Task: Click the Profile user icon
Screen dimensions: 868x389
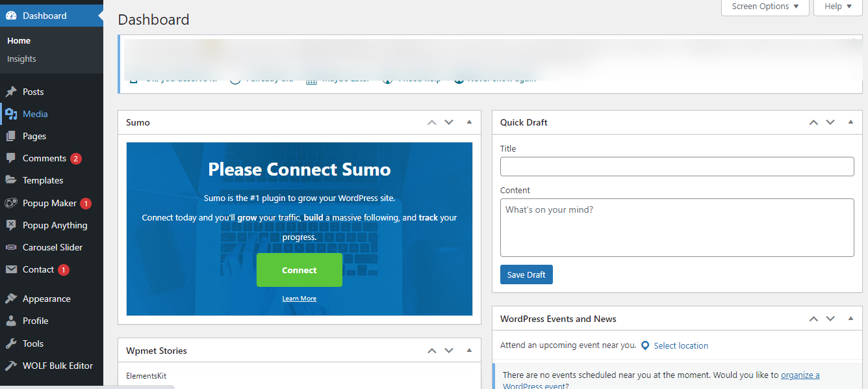Action: [x=11, y=321]
